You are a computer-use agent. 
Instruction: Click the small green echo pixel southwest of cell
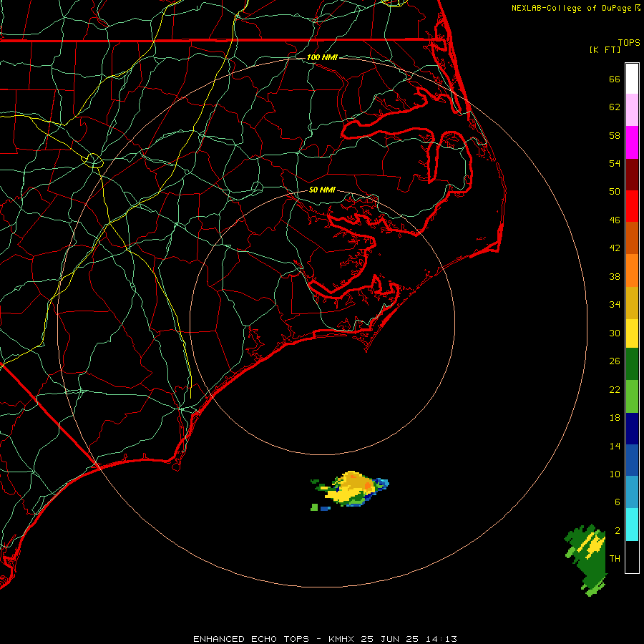click(314, 507)
